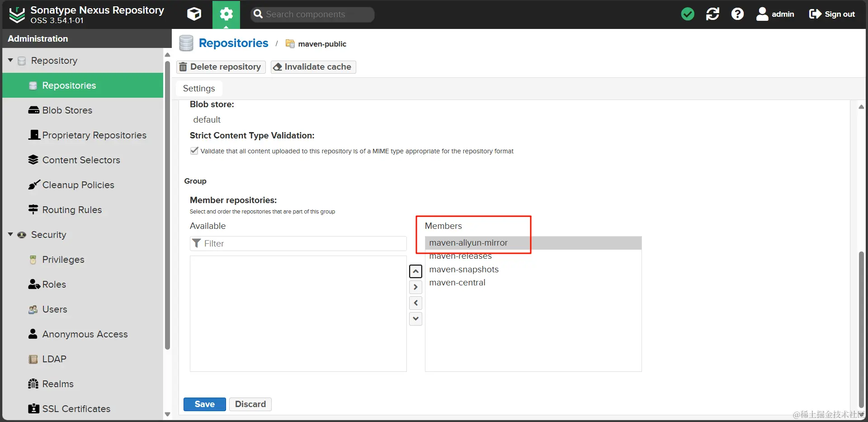Click the remove from members left arrow
This screenshot has height=422, width=868.
point(415,303)
